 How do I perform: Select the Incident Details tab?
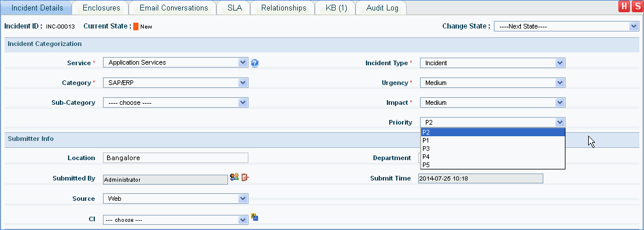coord(37,8)
